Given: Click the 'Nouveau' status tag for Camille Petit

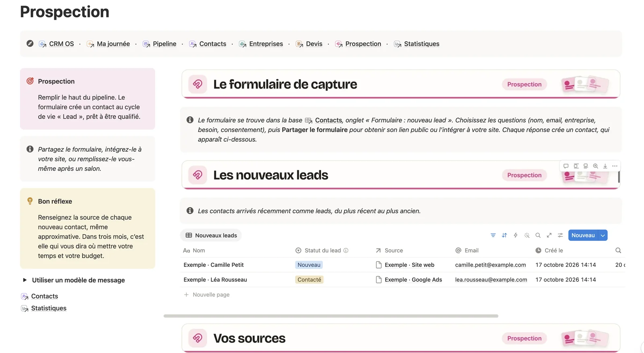Looking at the screenshot, I should point(309,265).
